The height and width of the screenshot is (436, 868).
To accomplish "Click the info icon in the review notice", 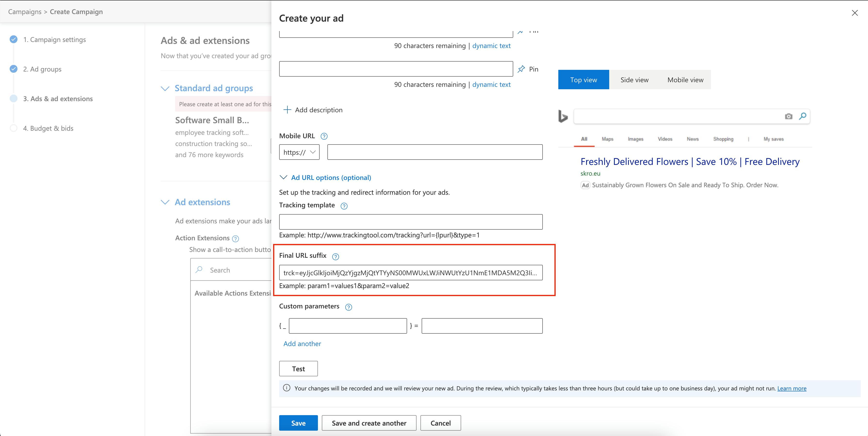I will [286, 388].
